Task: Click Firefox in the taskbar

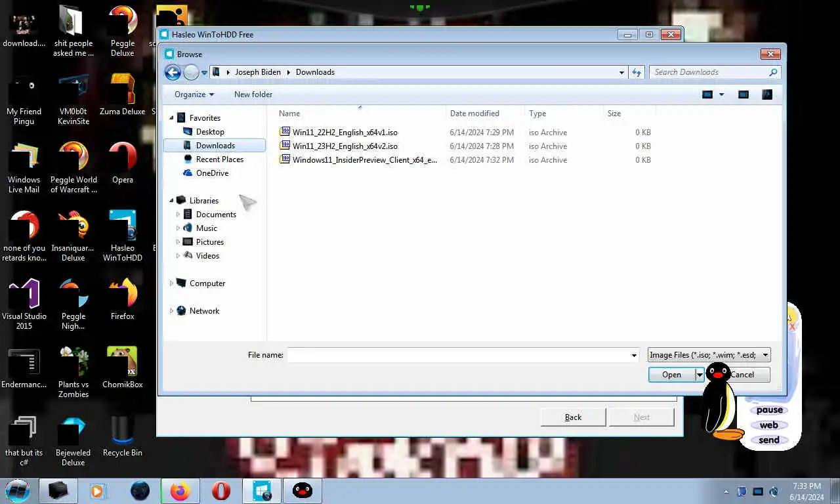Action: pyautogui.click(x=180, y=491)
